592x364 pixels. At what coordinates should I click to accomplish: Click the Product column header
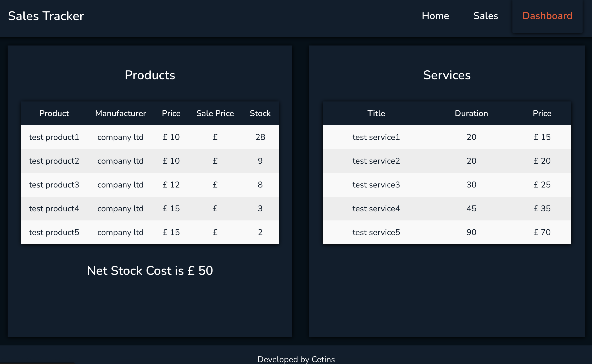(54, 113)
